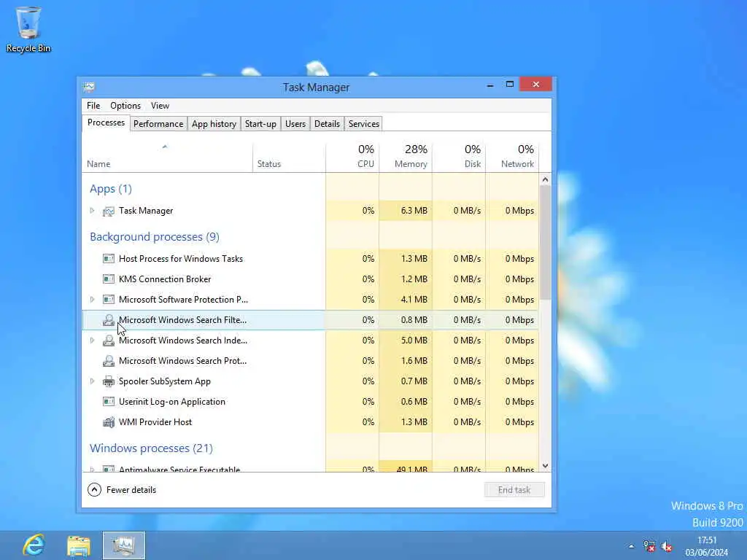Screen dimensions: 747x560
Task: Sort by the Name column header
Action: [167, 157]
